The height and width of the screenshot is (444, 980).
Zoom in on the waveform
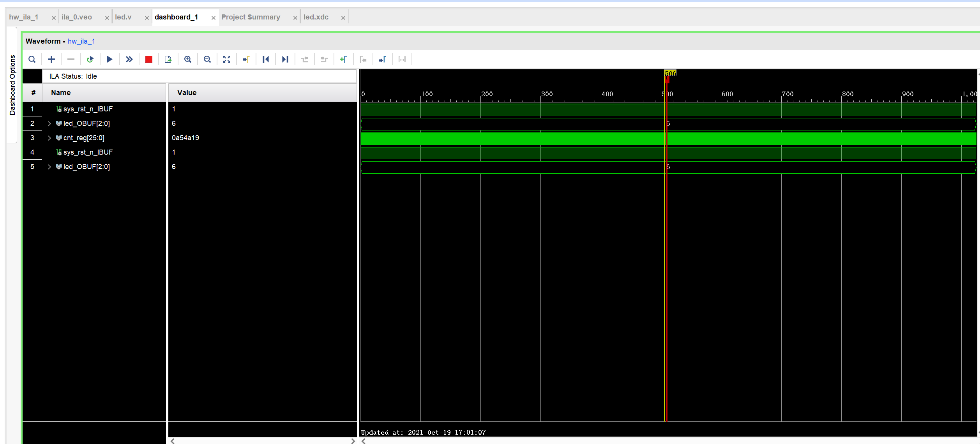(x=188, y=59)
